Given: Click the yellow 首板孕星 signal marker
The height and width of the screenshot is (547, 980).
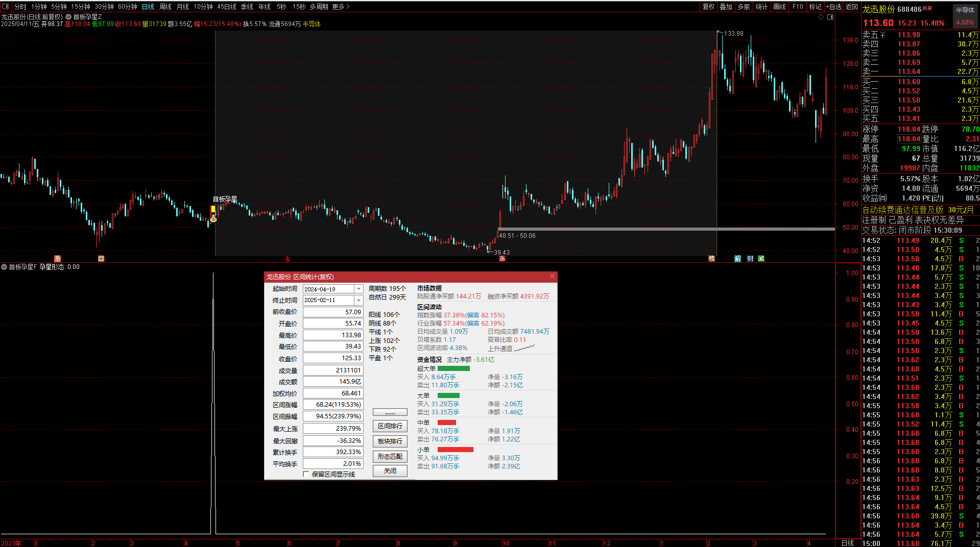Looking at the screenshot, I should [213, 209].
